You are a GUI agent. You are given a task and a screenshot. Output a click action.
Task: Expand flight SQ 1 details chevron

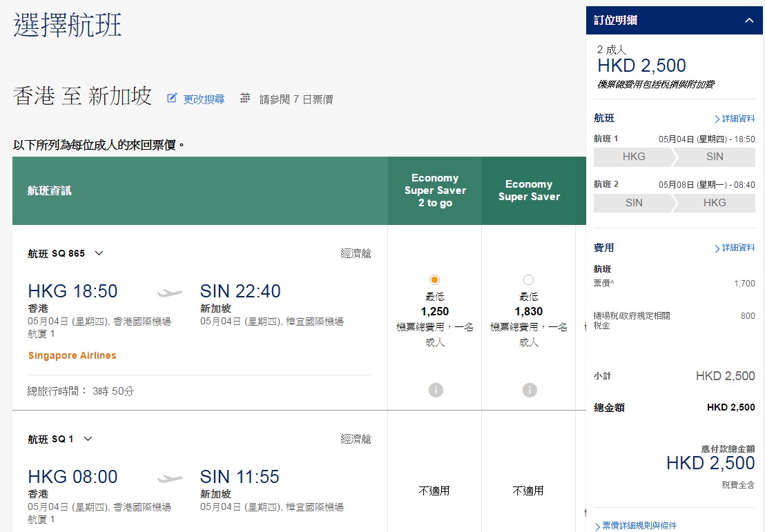pos(88,439)
